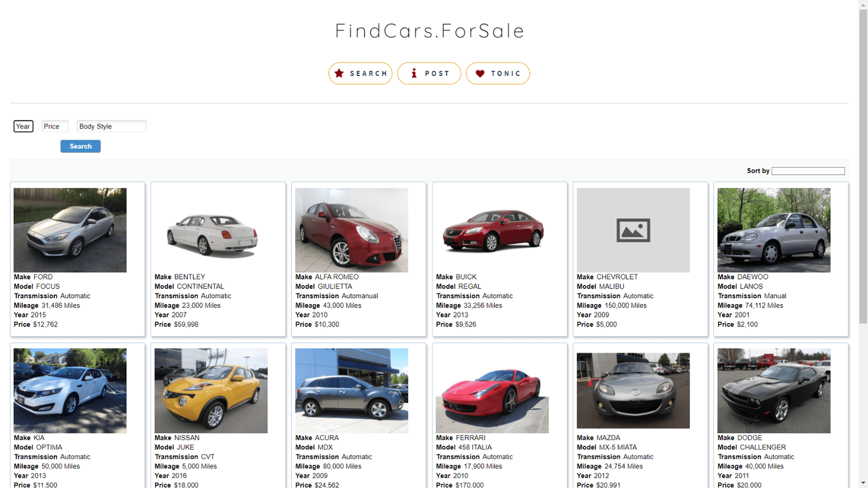Screen dimensions: 868x488
Task: Open the FindCars.ForSale site title
Action: 429,30
